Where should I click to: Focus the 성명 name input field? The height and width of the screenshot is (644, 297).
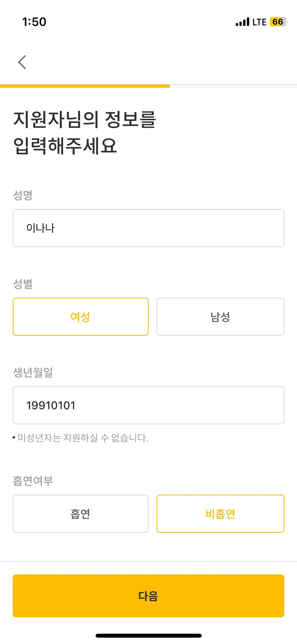(x=148, y=228)
